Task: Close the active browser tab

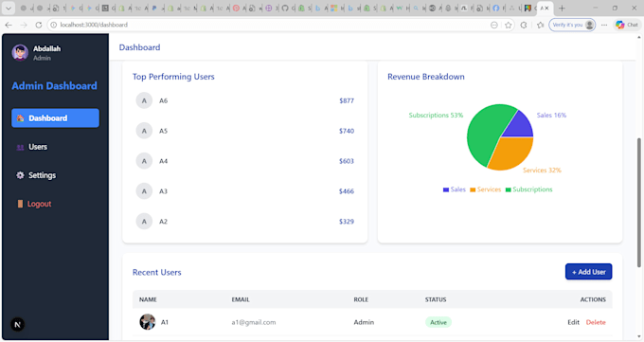Action: click(546, 9)
